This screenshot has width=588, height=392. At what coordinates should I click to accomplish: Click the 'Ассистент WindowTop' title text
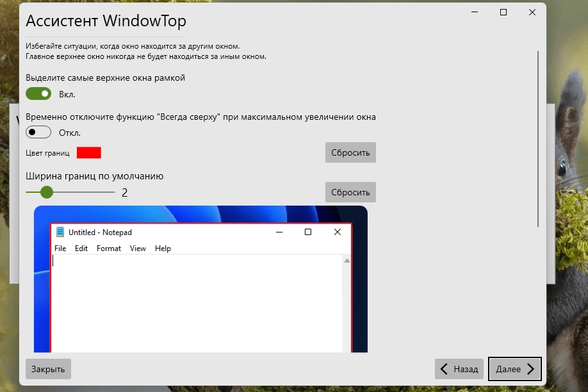point(106,21)
